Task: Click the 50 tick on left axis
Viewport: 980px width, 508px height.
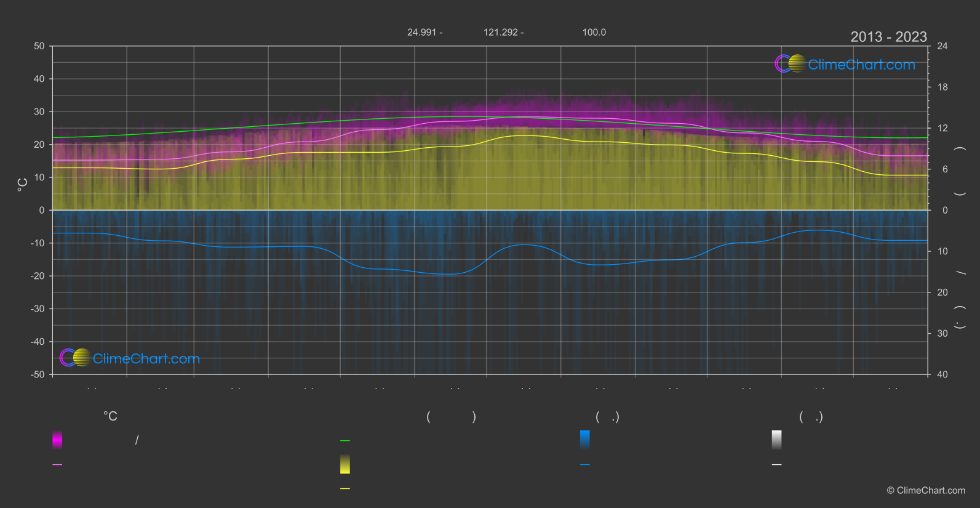Action: (x=39, y=46)
